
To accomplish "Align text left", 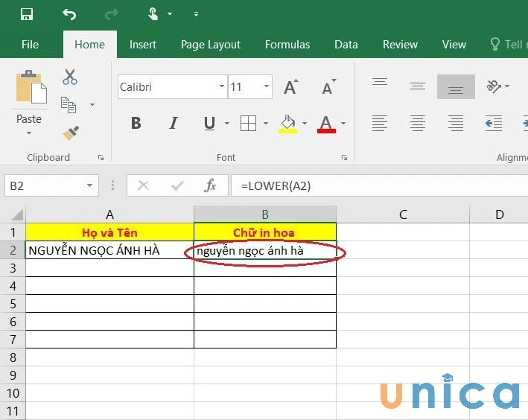I will click(380, 123).
